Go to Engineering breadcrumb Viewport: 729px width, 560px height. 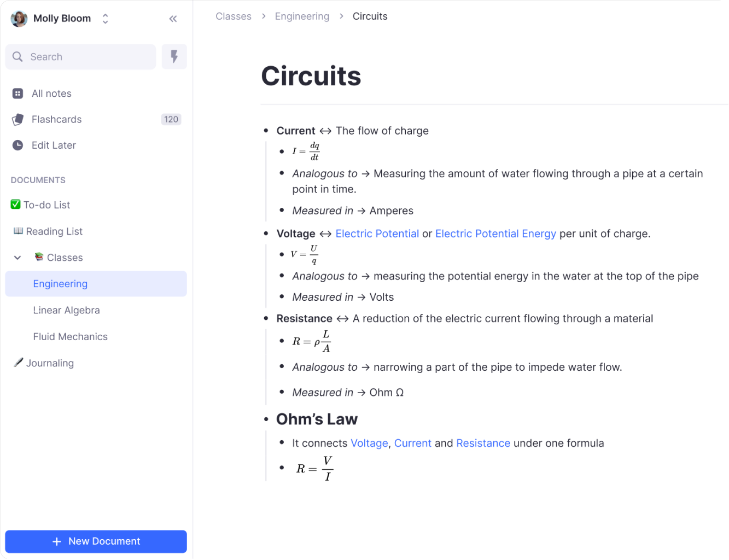[x=302, y=16]
